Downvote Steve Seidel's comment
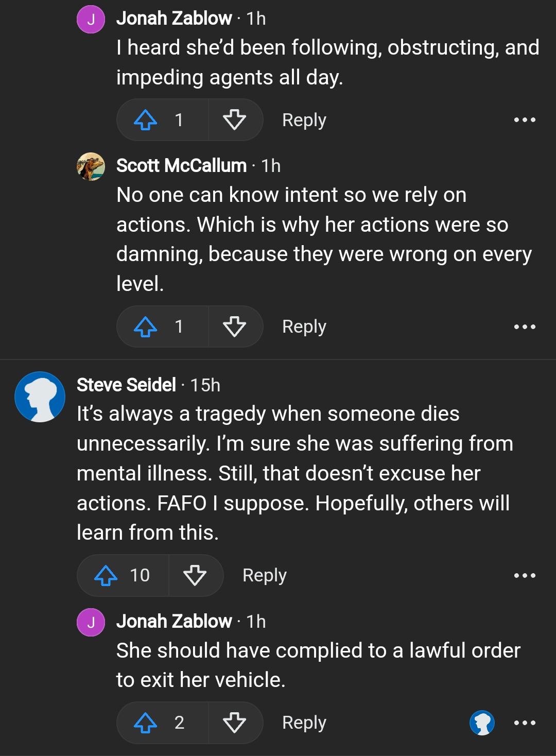Viewport: 556px width, 756px height. click(x=195, y=575)
